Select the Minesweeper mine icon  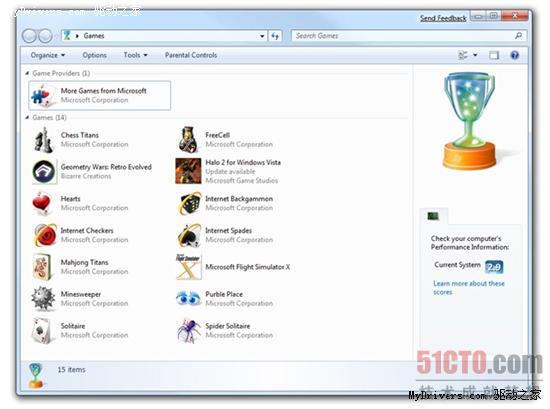pos(43,299)
